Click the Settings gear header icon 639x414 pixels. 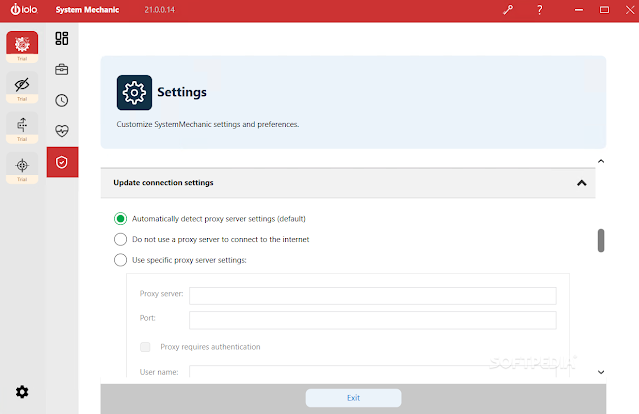[134, 92]
